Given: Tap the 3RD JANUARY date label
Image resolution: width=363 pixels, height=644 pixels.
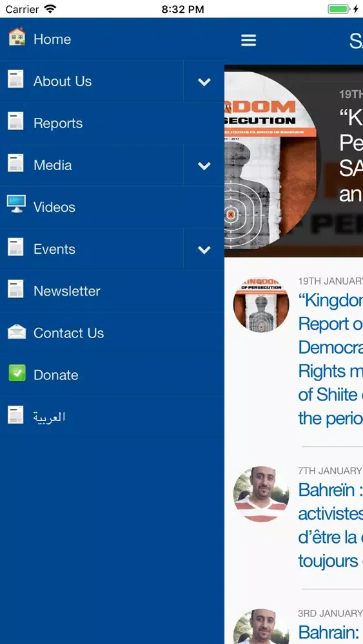Looking at the screenshot, I should [330, 613].
